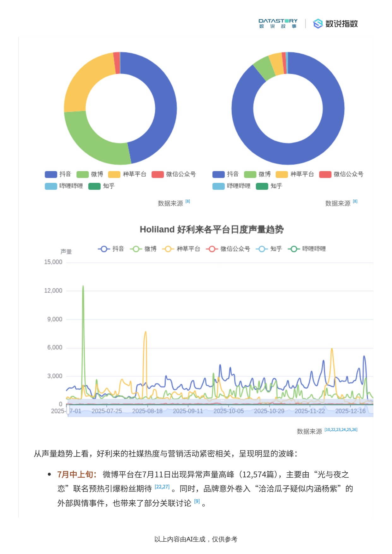Click the 2025-08-18 x-axis date
The height and width of the screenshot is (554, 392).
click(x=147, y=411)
